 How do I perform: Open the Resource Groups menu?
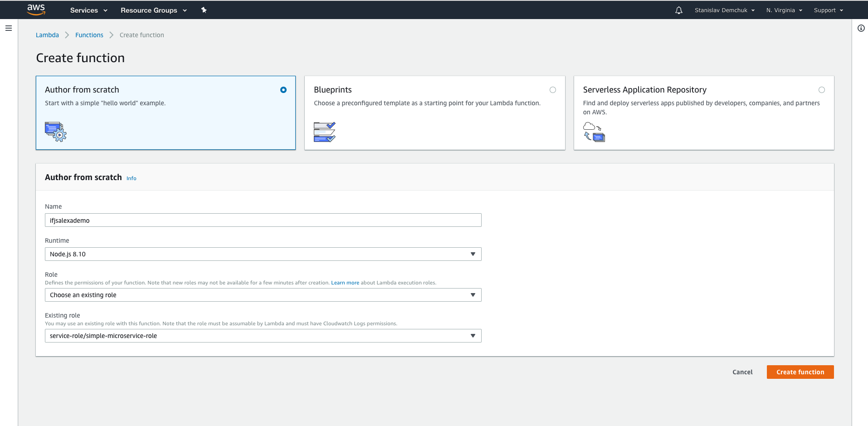click(153, 10)
